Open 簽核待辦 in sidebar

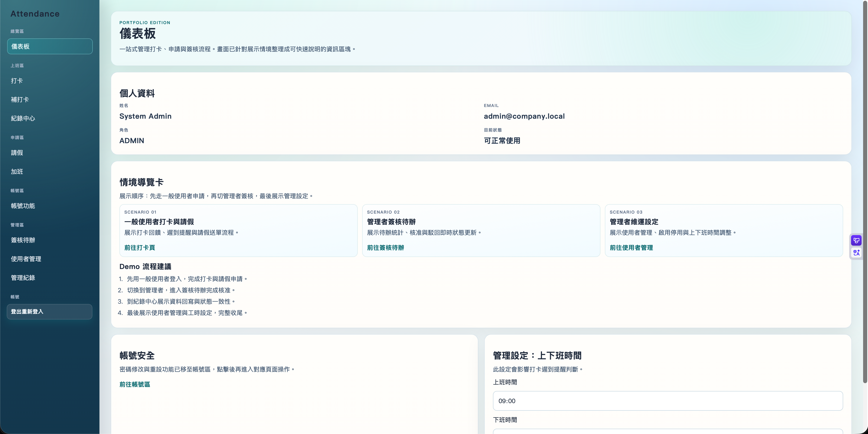(x=23, y=240)
